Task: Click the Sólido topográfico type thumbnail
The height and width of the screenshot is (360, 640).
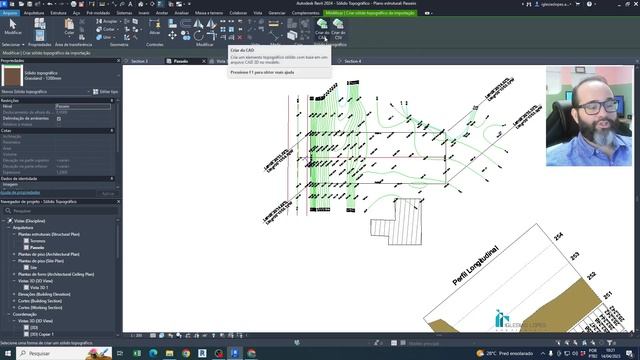Action: pos(12,76)
